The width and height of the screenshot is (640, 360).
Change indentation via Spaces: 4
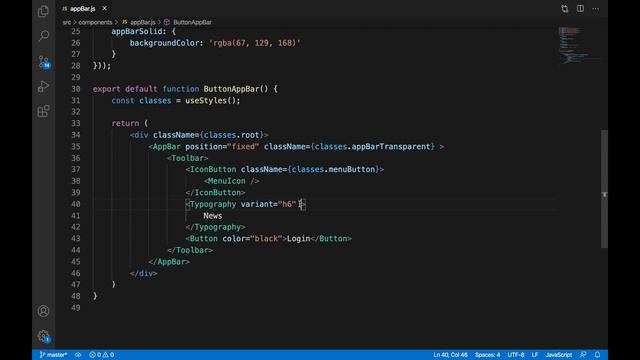tap(487, 355)
